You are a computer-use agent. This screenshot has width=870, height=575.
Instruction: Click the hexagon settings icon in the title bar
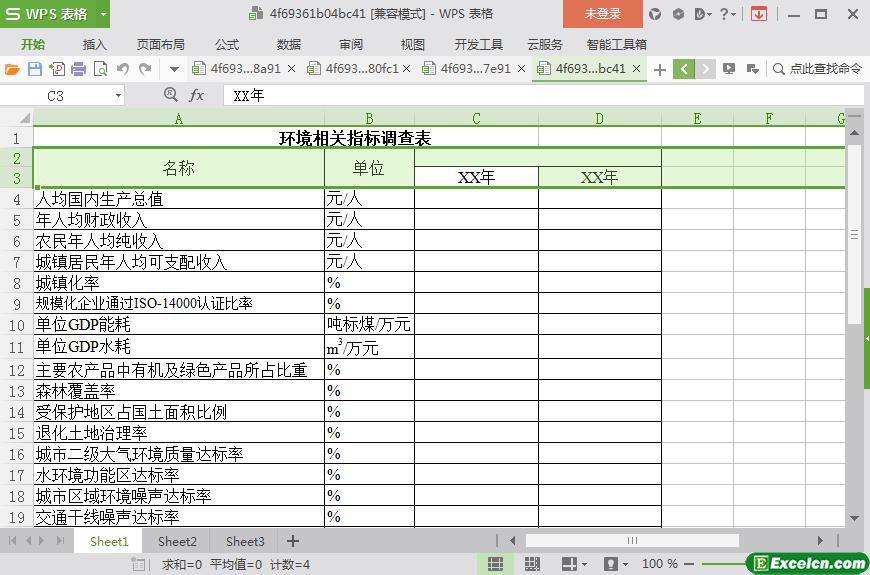(678, 14)
